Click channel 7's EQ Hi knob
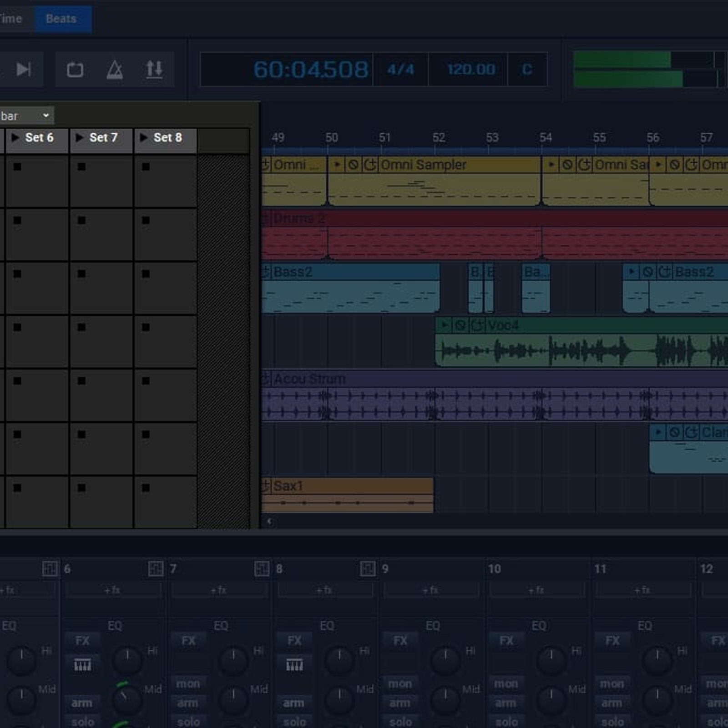The image size is (728, 728). pyautogui.click(x=233, y=661)
